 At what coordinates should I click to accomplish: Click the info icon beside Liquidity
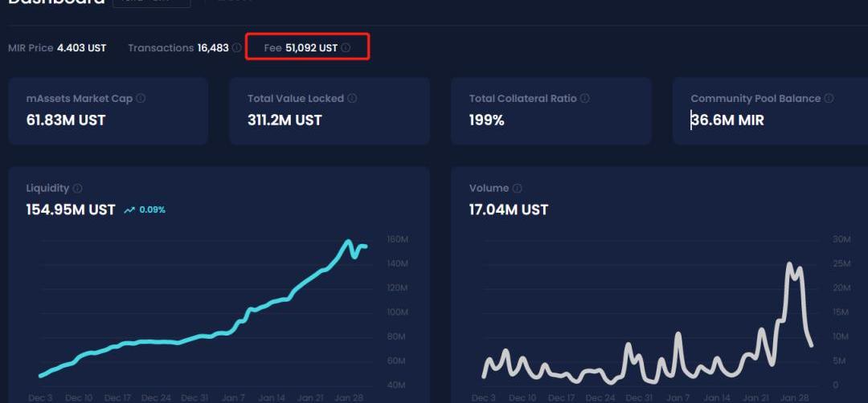pos(77,189)
